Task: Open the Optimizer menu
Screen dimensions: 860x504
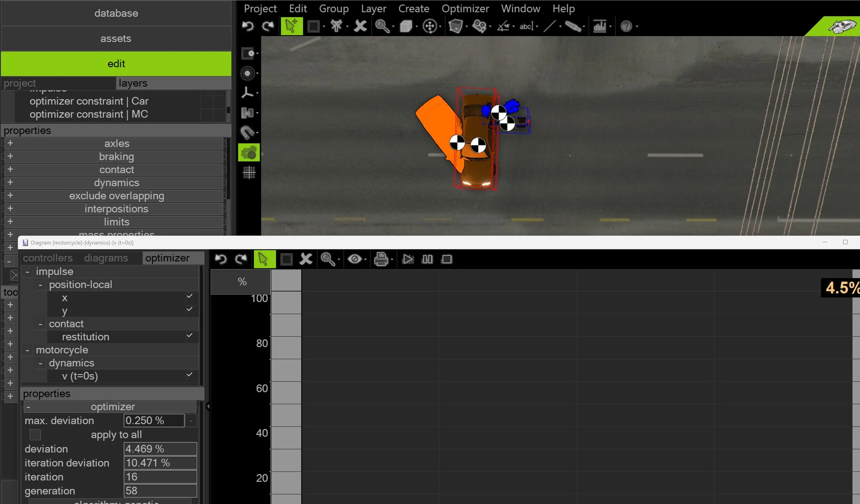Action: click(465, 9)
